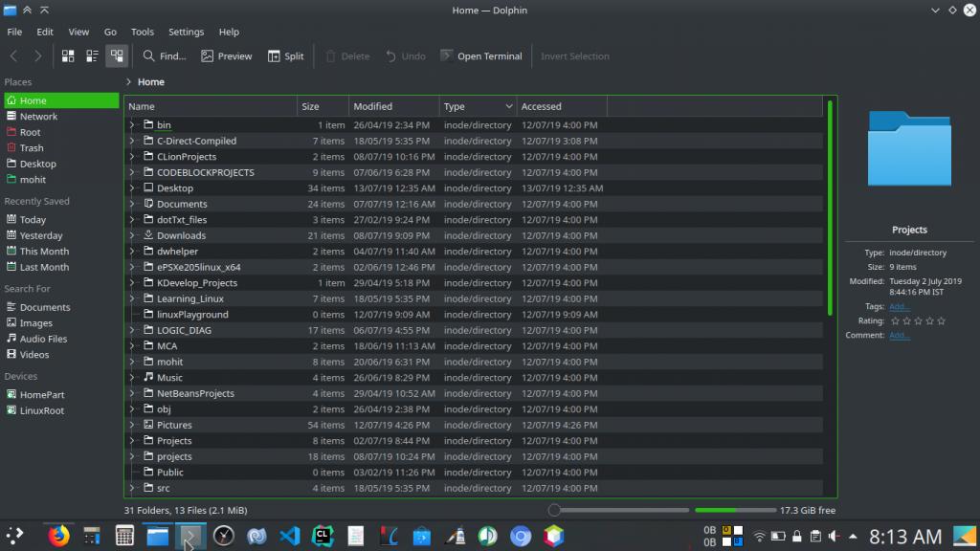The image size is (980, 551).
Task: Open the View menu
Action: coord(78,32)
